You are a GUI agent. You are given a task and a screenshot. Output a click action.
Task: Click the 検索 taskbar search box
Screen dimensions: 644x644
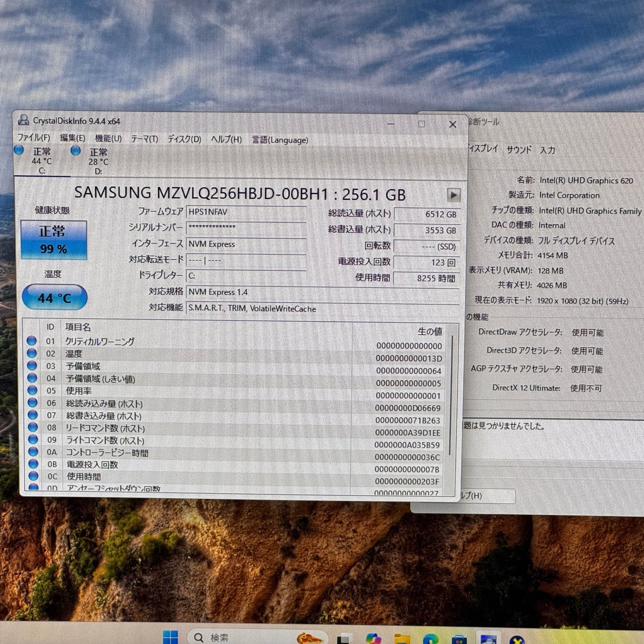[258, 637]
